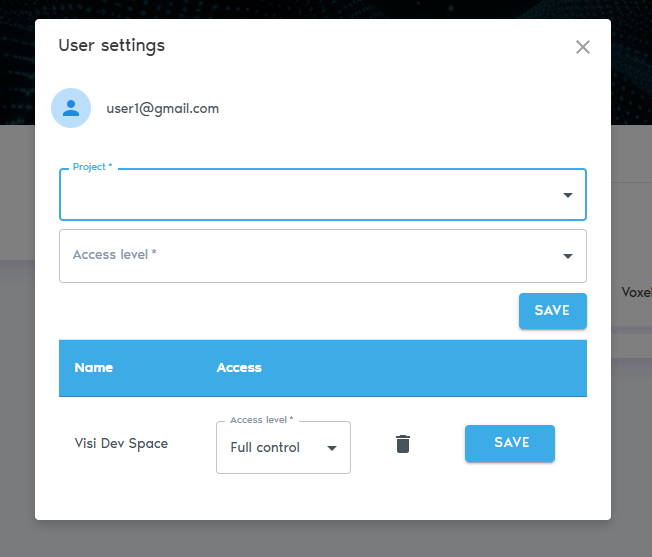This screenshot has width=652, height=557.
Task: Click the Name column header
Action: (94, 368)
